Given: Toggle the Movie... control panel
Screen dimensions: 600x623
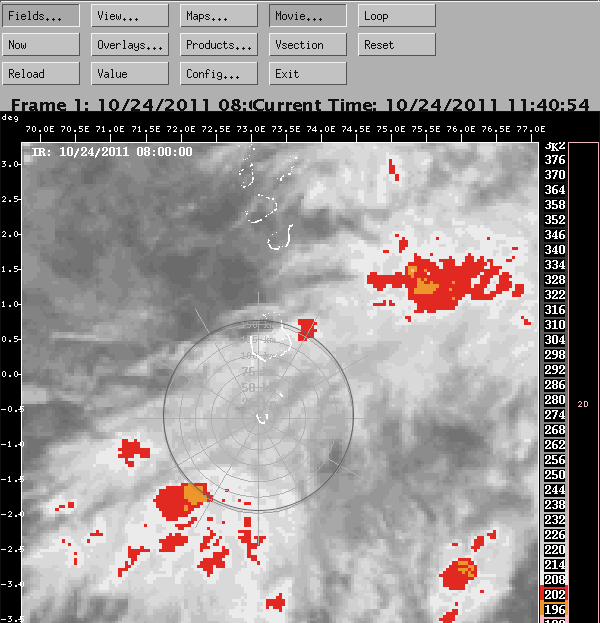Looking at the screenshot, I should coord(308,16).
